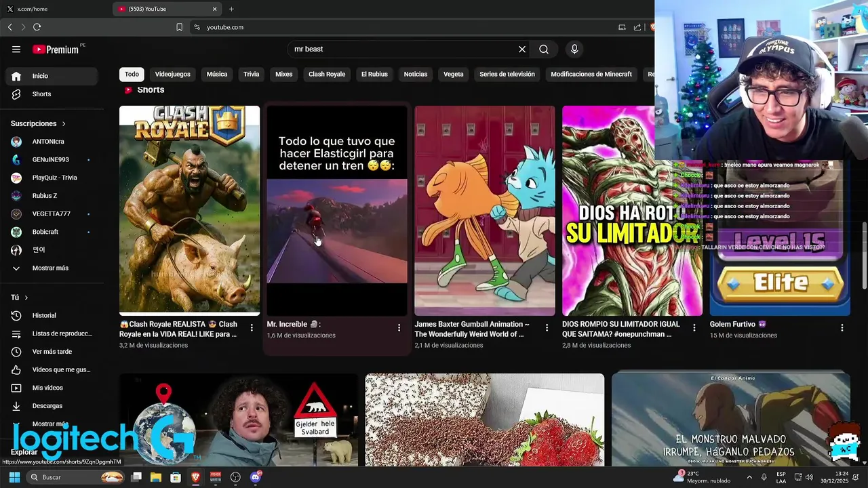Select the 'Vegeta' filter chip
The image size is (868, 488).
coord(454,74)
